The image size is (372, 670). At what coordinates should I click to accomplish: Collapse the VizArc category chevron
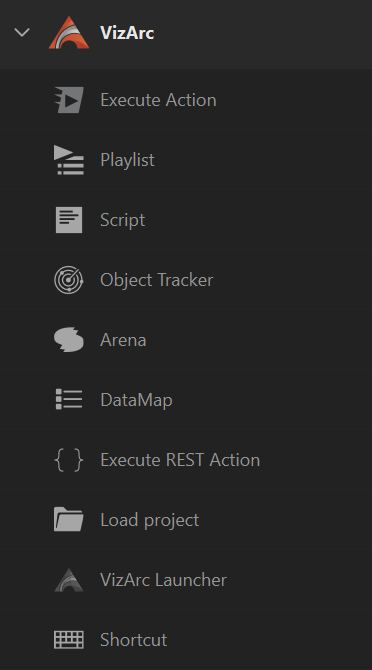point(22,32)
